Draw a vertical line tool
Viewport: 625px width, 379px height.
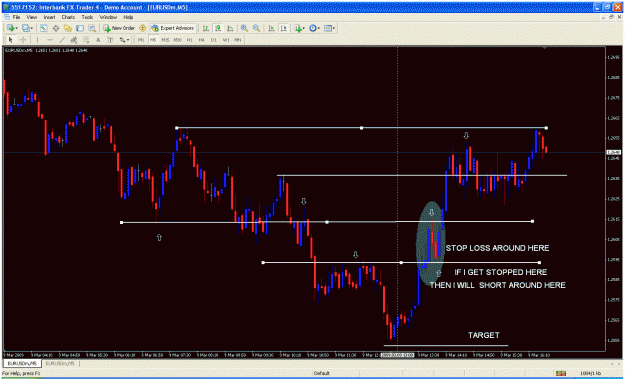37,40
